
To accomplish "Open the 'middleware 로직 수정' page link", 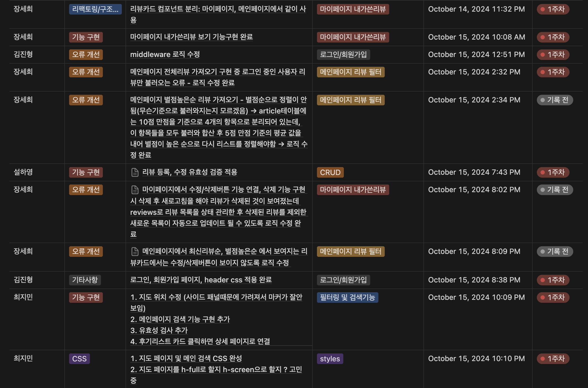I will pyautogui.click(x=165, y=54).
